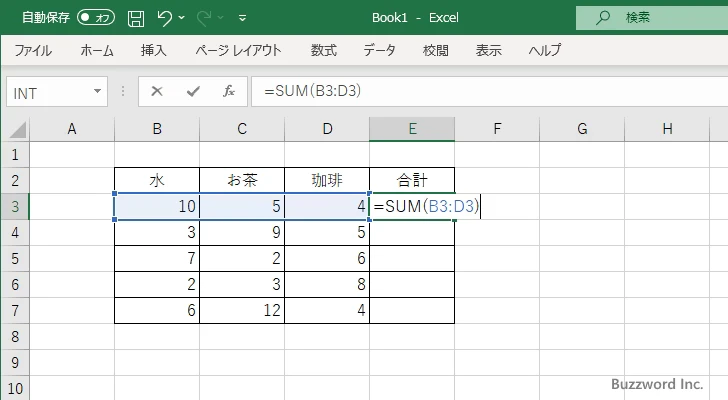Click the Undo arrow icon
Screen dimensions: 728x400
(165, 17)
